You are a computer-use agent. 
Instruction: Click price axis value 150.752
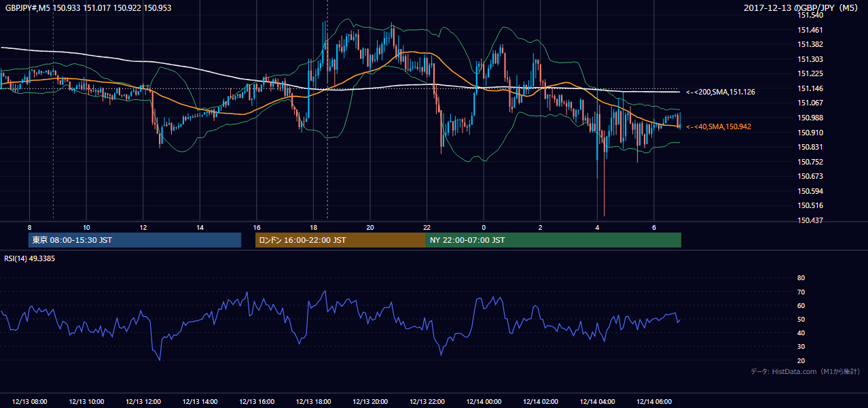click(x=810, y=162)
